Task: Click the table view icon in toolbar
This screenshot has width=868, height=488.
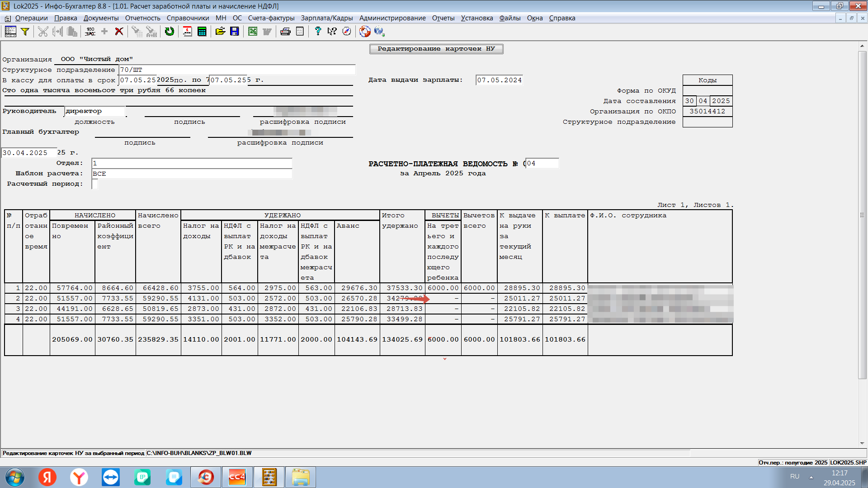Action: pos(10,31)
